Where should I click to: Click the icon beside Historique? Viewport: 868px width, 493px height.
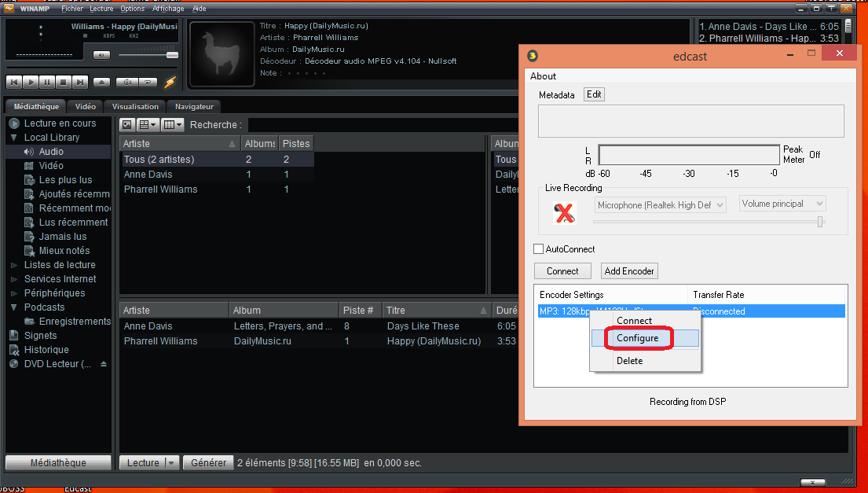(x=14, y=350)
